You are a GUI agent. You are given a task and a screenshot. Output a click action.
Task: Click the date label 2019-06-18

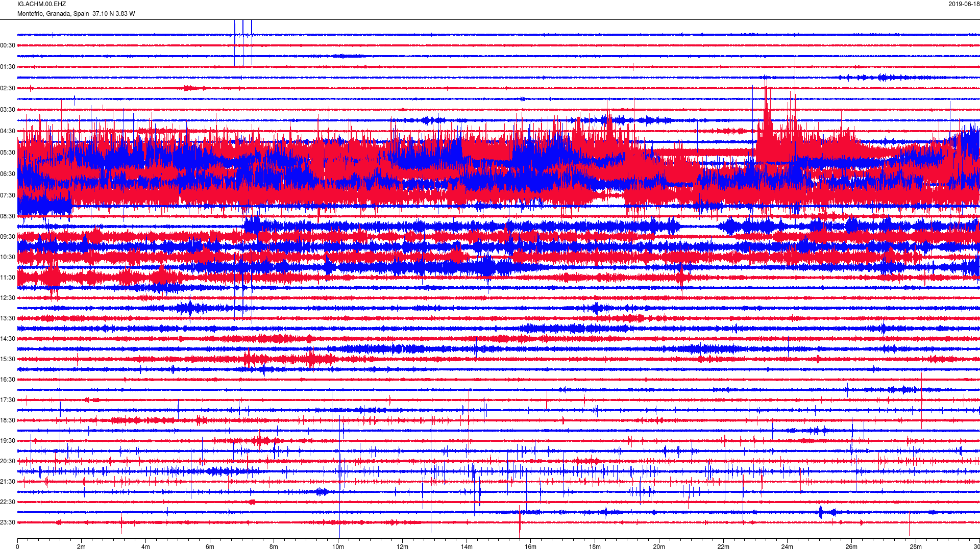[x=964, y=4]
